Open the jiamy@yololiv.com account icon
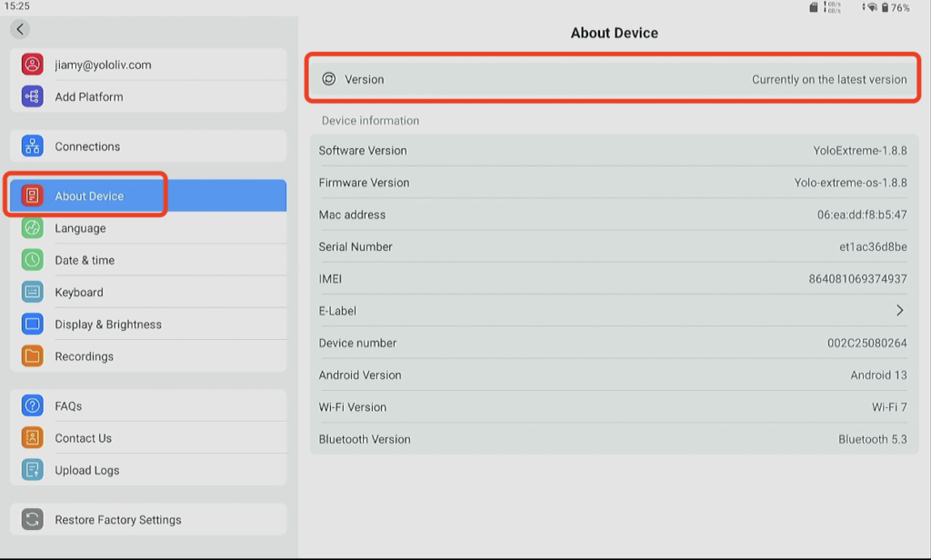Image resolution: width=931 pixels, height=560 pixels. click(x=32, y=65)
